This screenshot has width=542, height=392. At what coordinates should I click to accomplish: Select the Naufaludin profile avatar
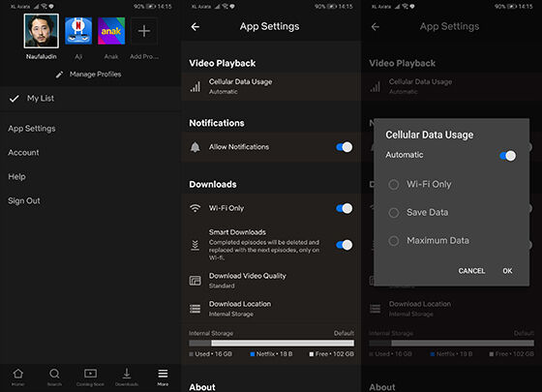[41, 31]
